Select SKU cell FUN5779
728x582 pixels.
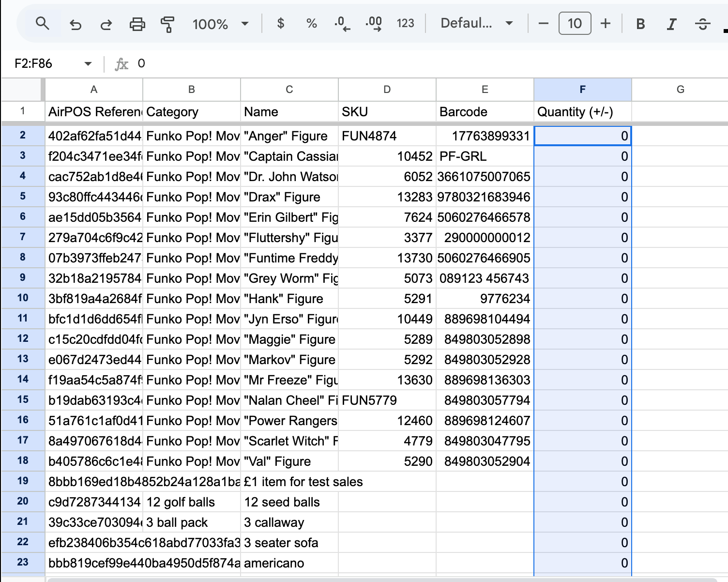click(387, 400)
